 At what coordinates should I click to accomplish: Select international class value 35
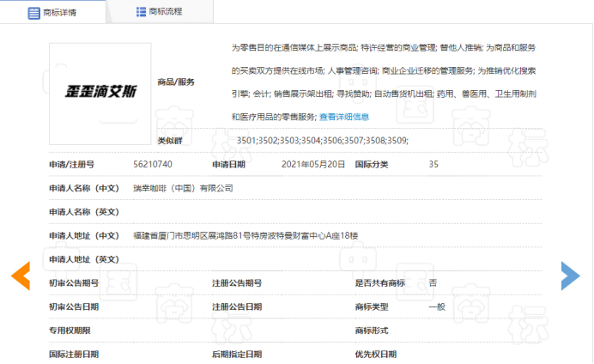point(433,164)
